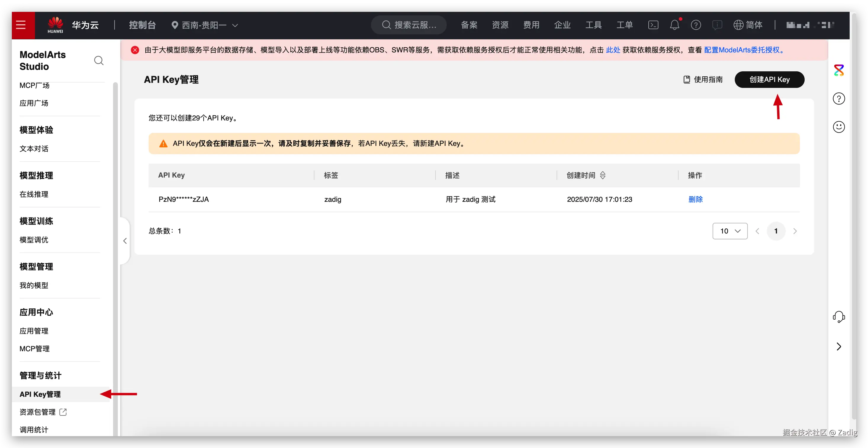The image size is (868, 448).
Task: Expand the 西南-贵阳一 region dropdown
Action: tap(205, 25)
